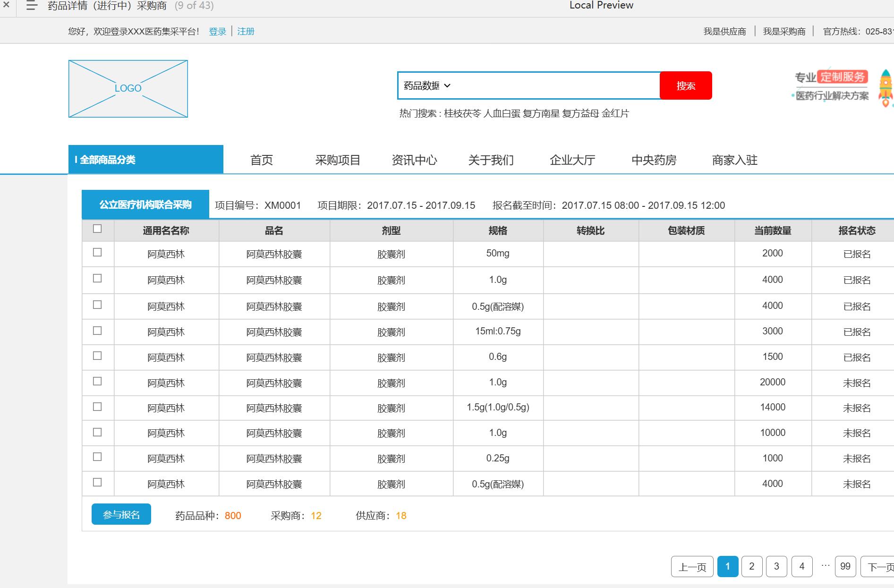Toggle the select-all checkbox in table header
The image size is (894, 588).
97,229
